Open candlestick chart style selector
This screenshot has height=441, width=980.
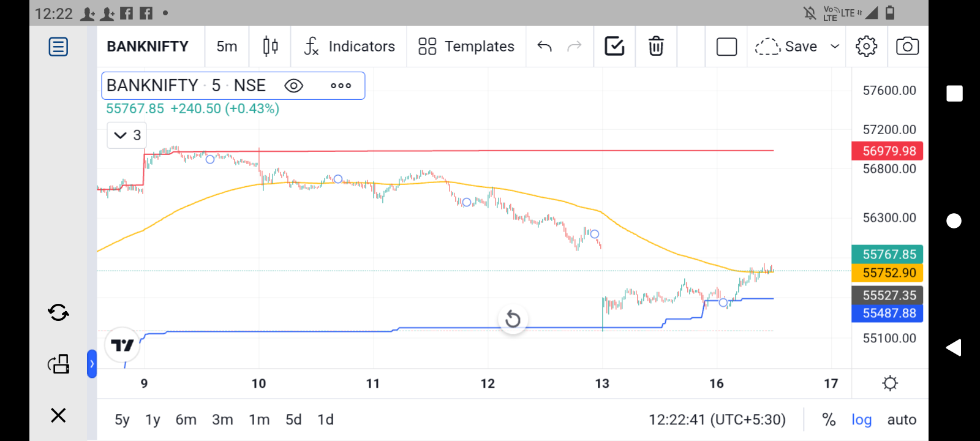pos(270,47)
